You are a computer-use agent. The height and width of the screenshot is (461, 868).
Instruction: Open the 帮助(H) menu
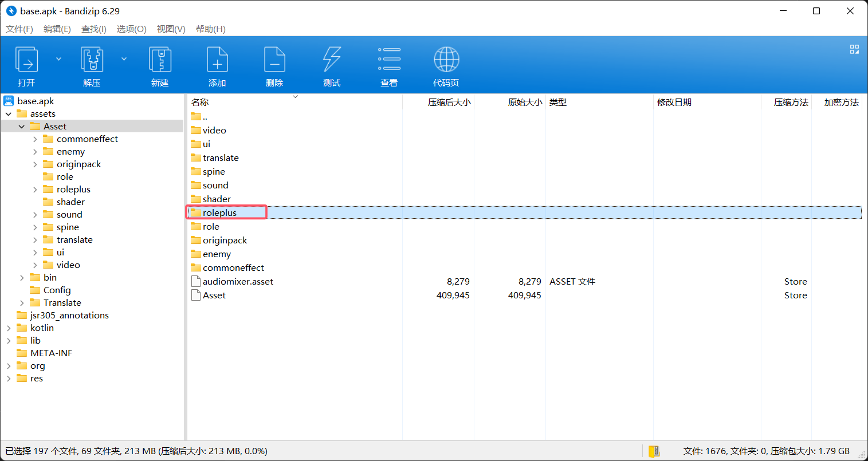(x=210, y=29)
